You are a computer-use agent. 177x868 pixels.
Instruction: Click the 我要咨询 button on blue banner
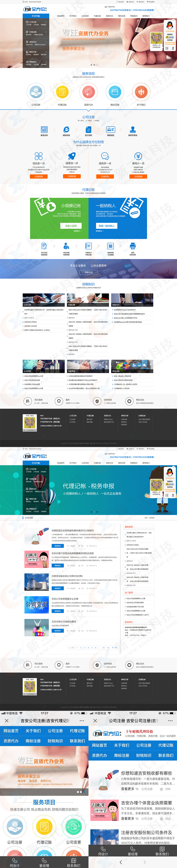point(88,272)
